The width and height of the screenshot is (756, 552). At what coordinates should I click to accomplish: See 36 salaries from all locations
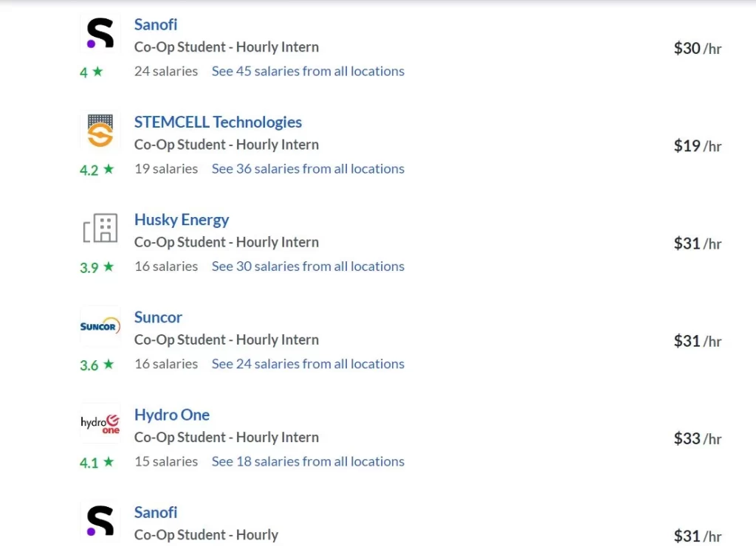[x=308, y=169]
